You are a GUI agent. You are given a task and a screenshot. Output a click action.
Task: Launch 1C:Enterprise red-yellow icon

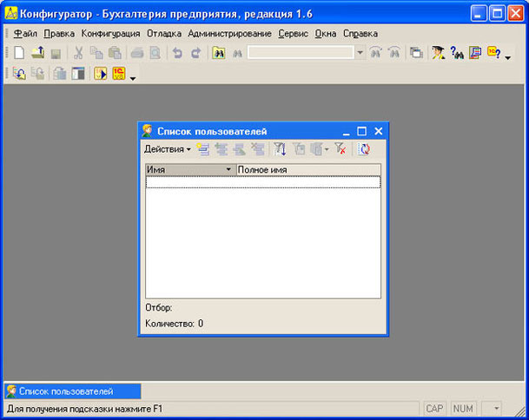pos(119,74)
